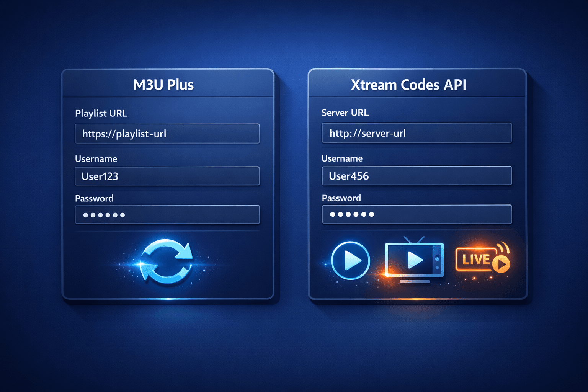Select the Xtream Codes API panel title
The height and width of the screenshot is (392, 588).
point(408,85)
